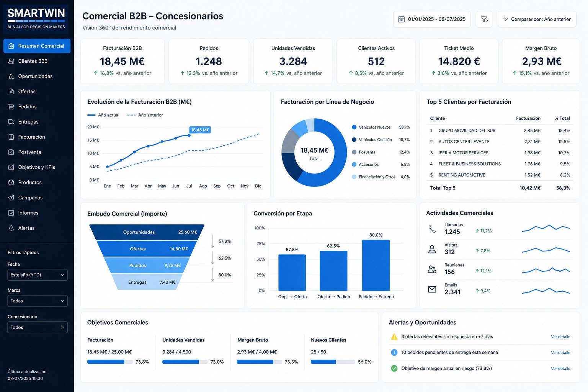
Task: Click 'Ver detalle' for objetivo de margen
Action: pyautogui.click(x=560, y=369)
